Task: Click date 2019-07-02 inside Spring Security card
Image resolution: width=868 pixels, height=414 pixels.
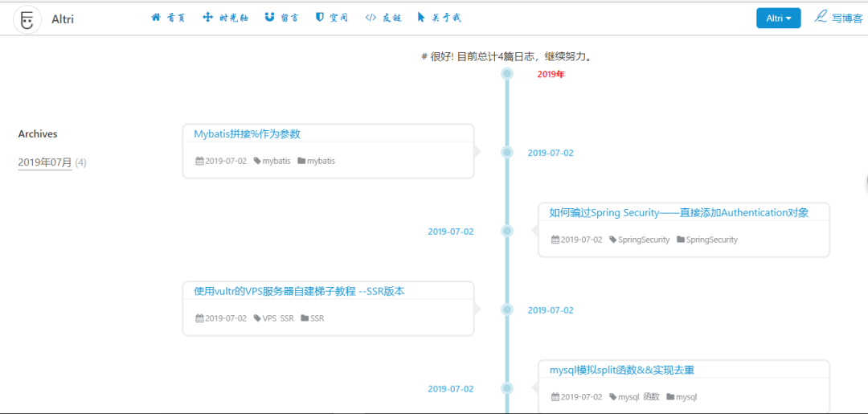Action: 581,240
